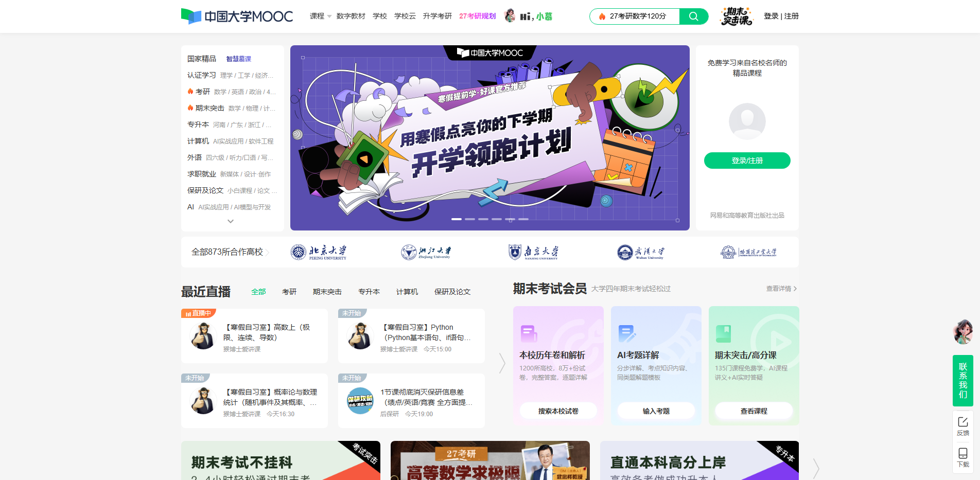Select the fifth carousel indicator dot
The height and width of the screenshot is (480, 980).
tap(511, 219)
